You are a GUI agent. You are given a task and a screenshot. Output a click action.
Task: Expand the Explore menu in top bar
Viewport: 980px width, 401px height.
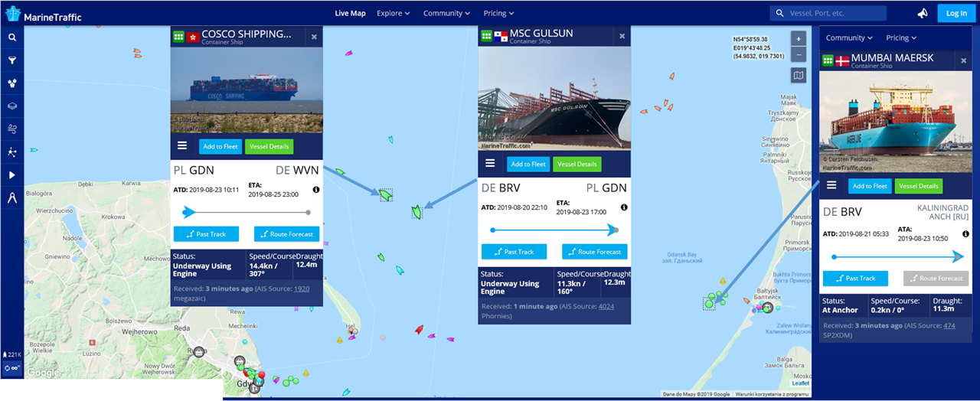pyautogui.click(x=394, y=13)
